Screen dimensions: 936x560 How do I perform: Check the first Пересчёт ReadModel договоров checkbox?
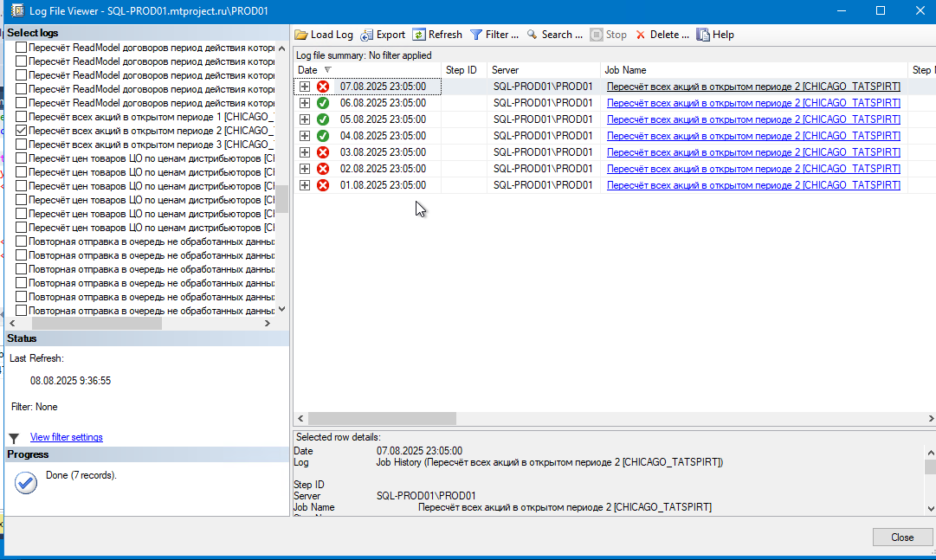(21, 47)
